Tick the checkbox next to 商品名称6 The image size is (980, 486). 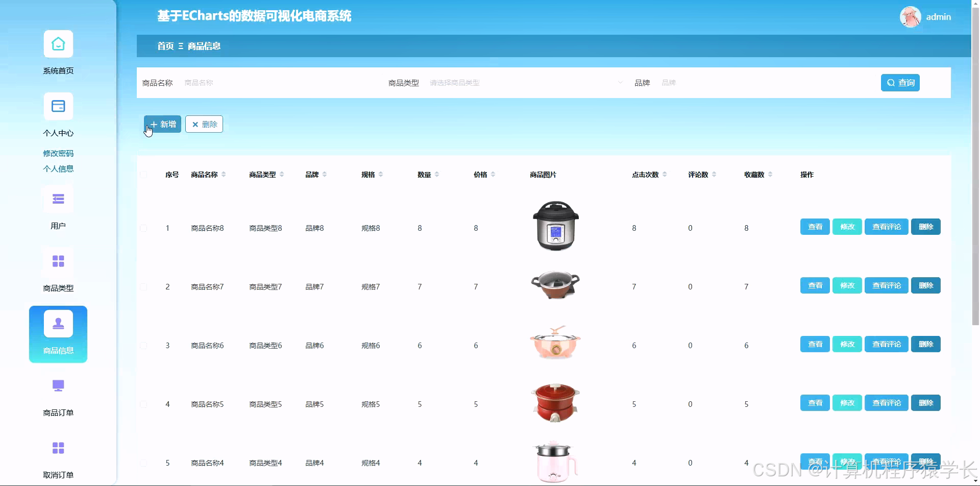coord(143,345)
